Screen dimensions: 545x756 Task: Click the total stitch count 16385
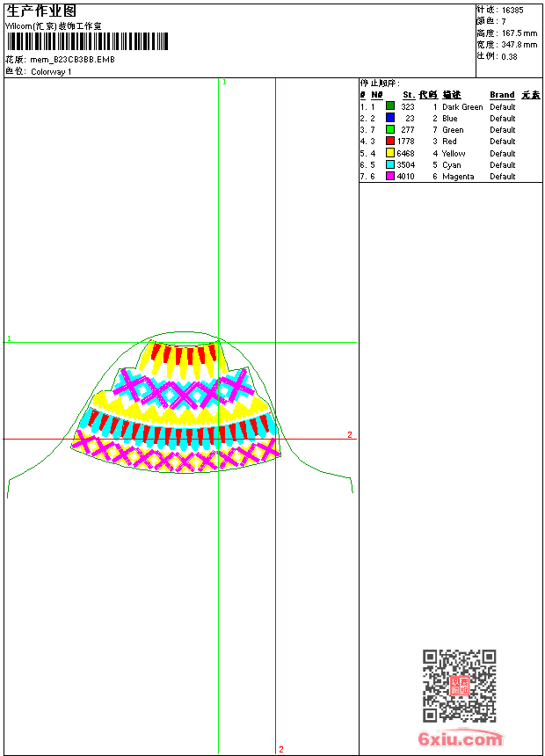click(512, 11)
